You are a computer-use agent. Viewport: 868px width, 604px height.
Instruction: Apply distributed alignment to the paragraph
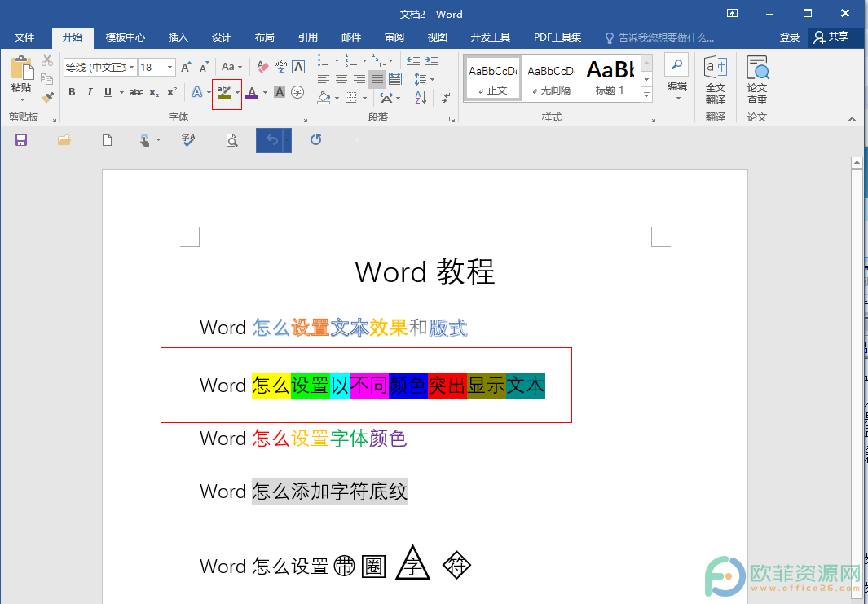395,79
